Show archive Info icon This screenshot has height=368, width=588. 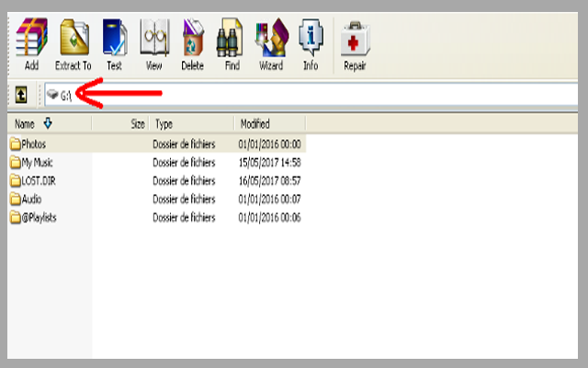(x=311, y=38)
